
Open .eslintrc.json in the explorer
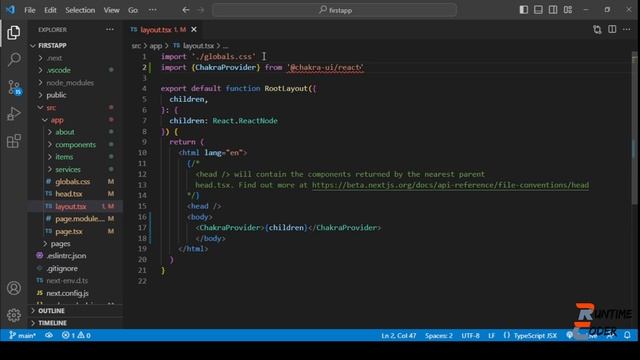76,256
